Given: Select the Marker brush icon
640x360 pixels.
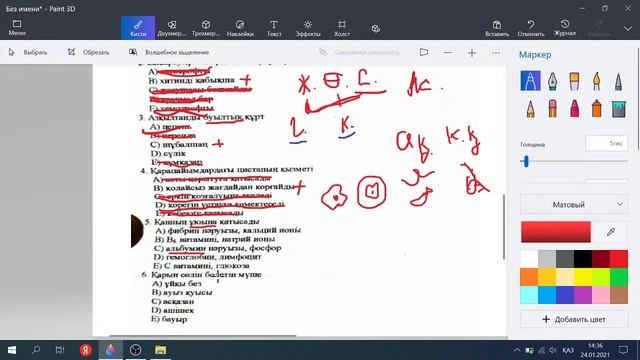Looking at the screenshot, I should (x=530, y=81).
